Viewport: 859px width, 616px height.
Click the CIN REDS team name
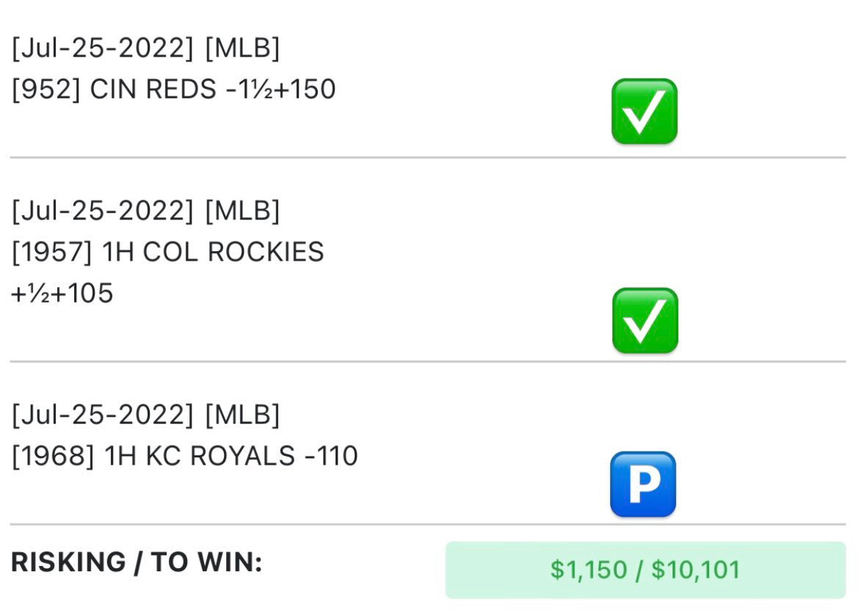(x=153, y=90)
